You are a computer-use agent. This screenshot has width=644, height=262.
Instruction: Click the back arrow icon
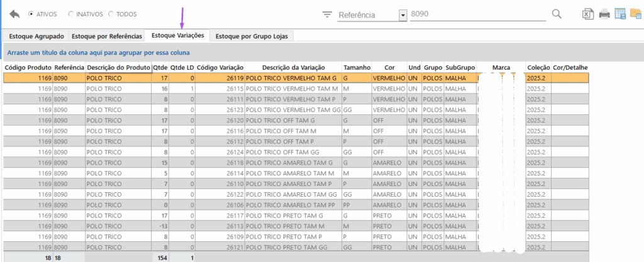pyautogui.click(x=15, y=14)
